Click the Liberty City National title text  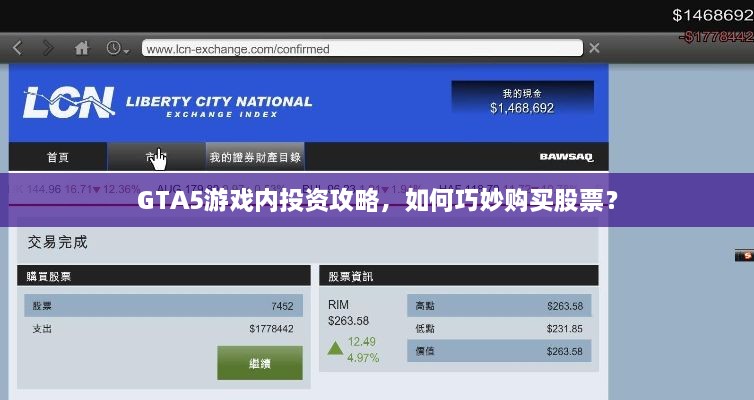click(219, 101)
